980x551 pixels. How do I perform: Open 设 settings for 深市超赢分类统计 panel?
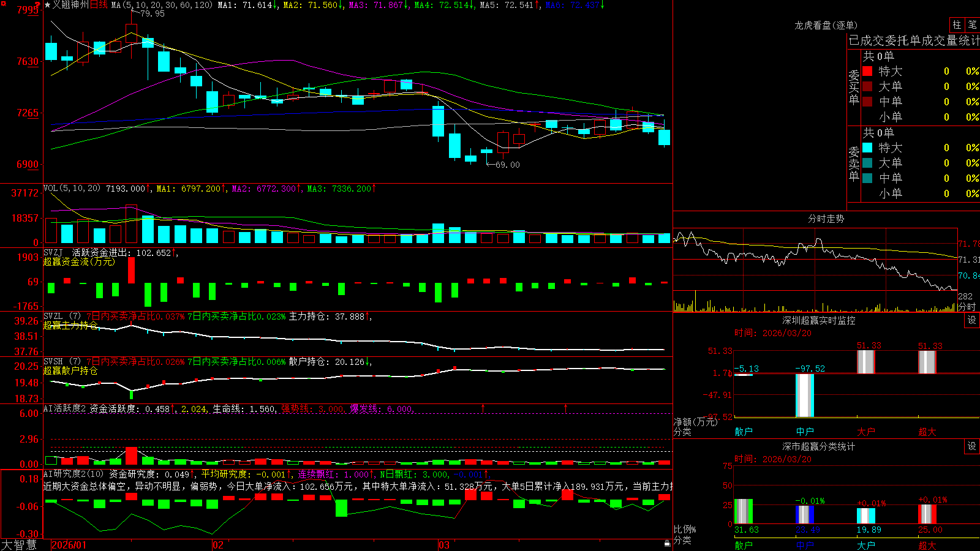click(972, 446)
